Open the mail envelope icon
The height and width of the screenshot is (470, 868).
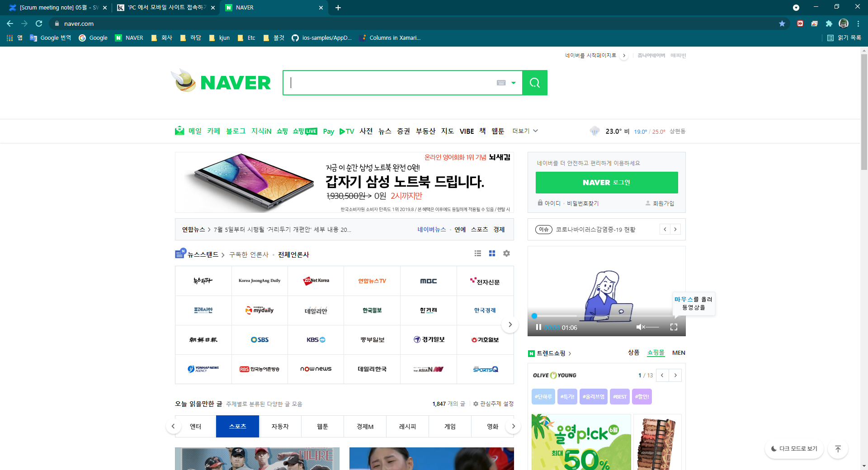pyautogui.click(x=179, y=131)
